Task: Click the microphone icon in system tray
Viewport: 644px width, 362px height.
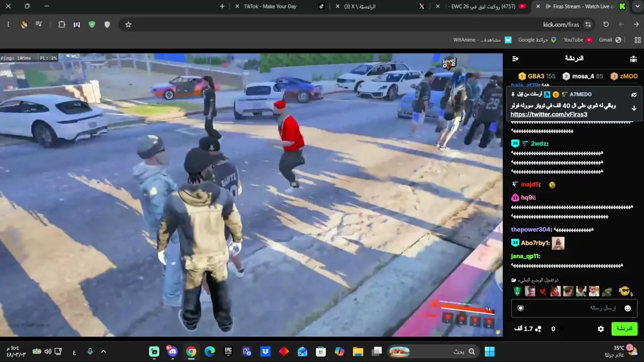Action: tap(90, 351)
